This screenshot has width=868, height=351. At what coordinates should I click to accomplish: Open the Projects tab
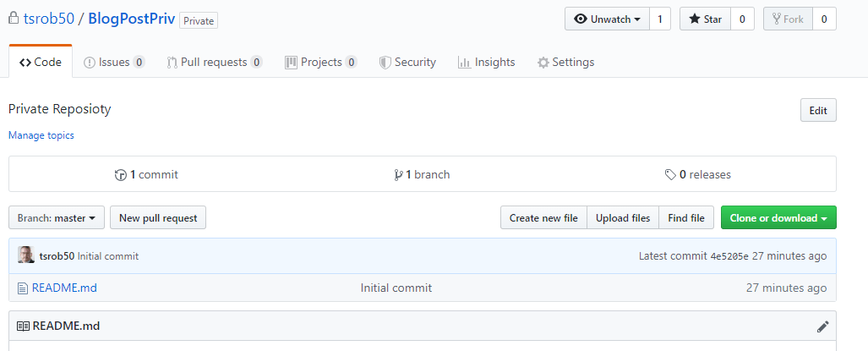[320, 62]
